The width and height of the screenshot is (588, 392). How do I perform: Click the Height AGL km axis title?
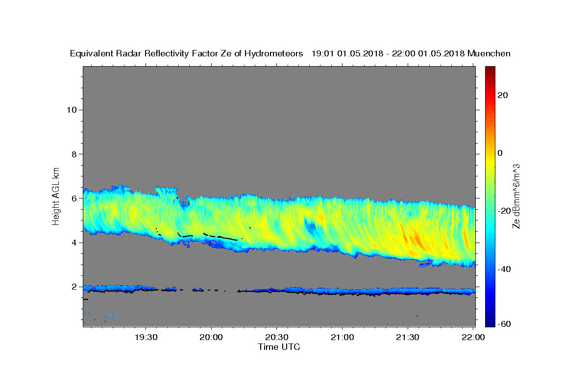(x=56, y=195)
